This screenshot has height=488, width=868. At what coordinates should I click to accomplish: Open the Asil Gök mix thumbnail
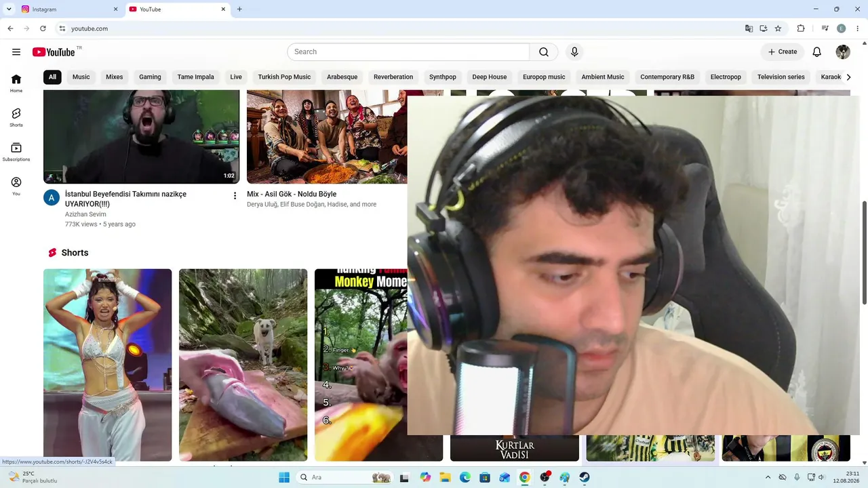pyautogui.click(x=327, y=137)
